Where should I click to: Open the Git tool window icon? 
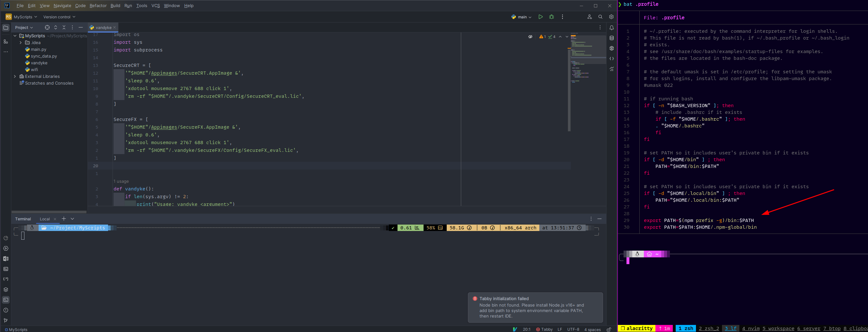click(5, 320)
